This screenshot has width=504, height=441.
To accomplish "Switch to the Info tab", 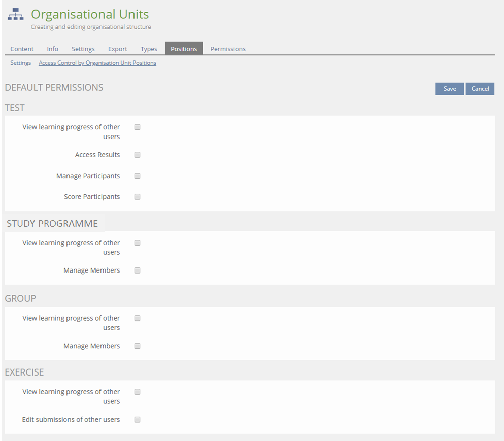I will (52, 49).
